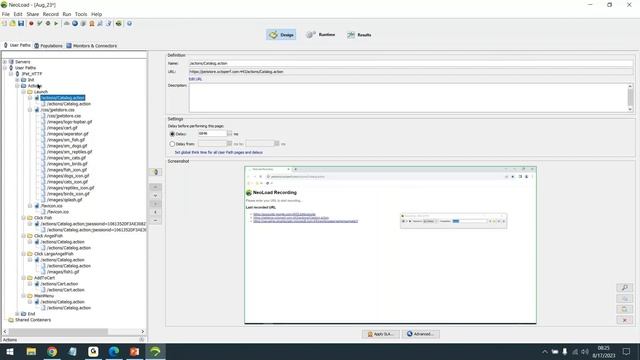
Task: Collapse the Click Fish folder
Action: (x=24, y=218)
